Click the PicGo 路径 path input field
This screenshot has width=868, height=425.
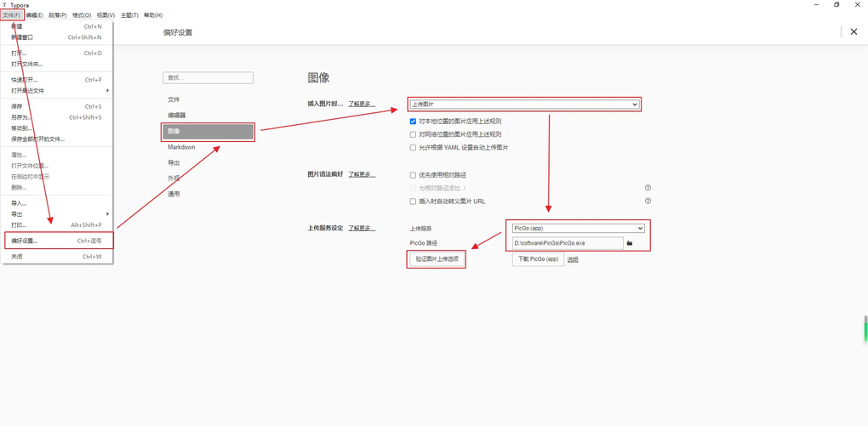(568, 243)
